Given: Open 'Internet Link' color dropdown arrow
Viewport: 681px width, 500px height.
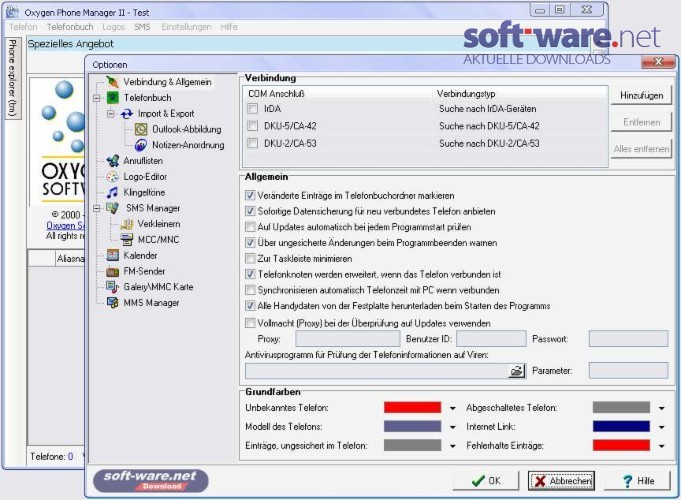Looking at the screenshot, I should pos(661,427).
